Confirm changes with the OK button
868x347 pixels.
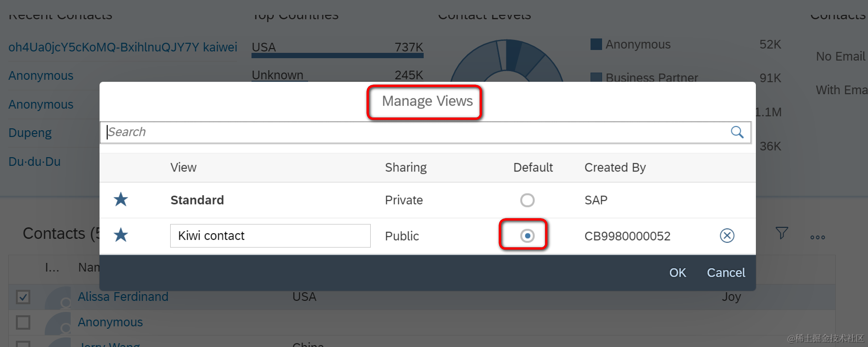tap(678, 273)
